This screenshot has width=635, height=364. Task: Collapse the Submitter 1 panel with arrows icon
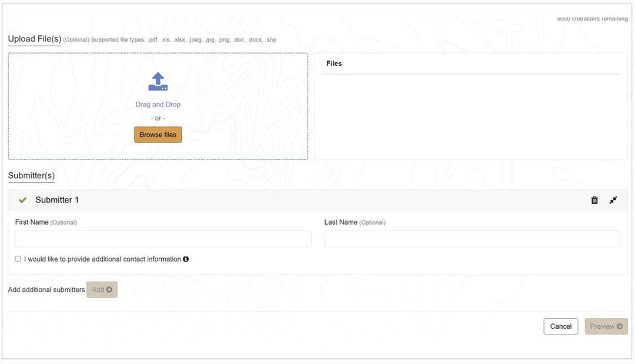click(x=613, y=200)
